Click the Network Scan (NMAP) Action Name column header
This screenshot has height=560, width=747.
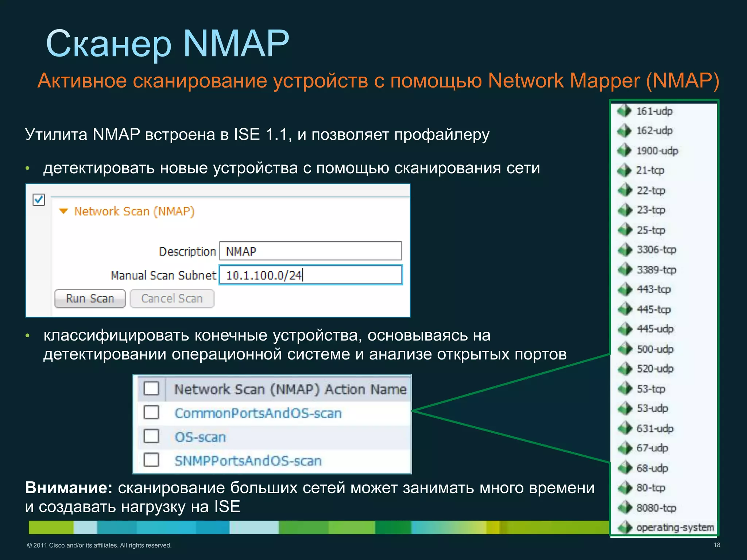click(x=290, y=389)
